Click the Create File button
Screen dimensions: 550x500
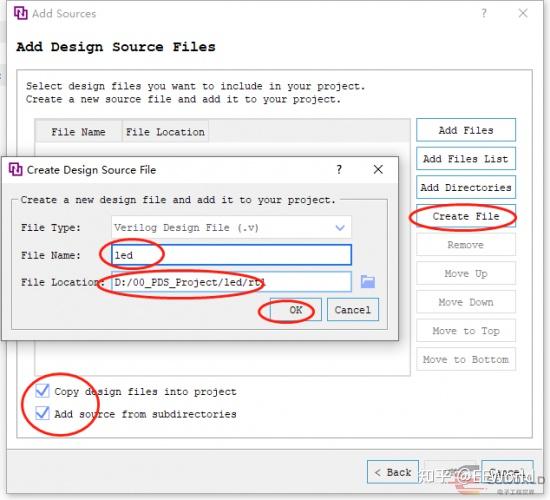466,216
